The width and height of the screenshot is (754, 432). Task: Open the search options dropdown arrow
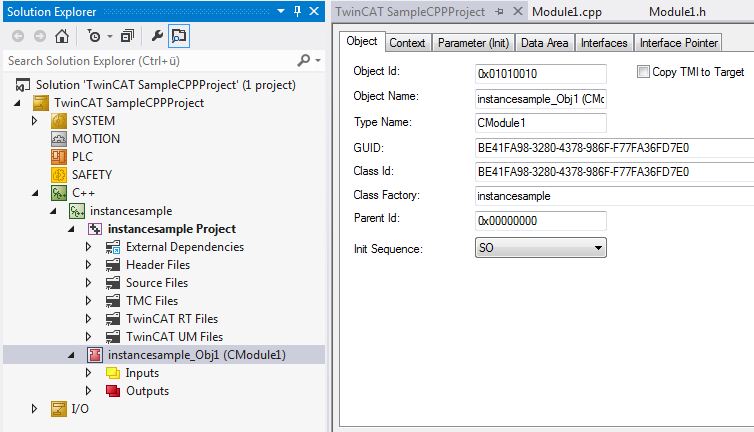(x=318, y=61)
